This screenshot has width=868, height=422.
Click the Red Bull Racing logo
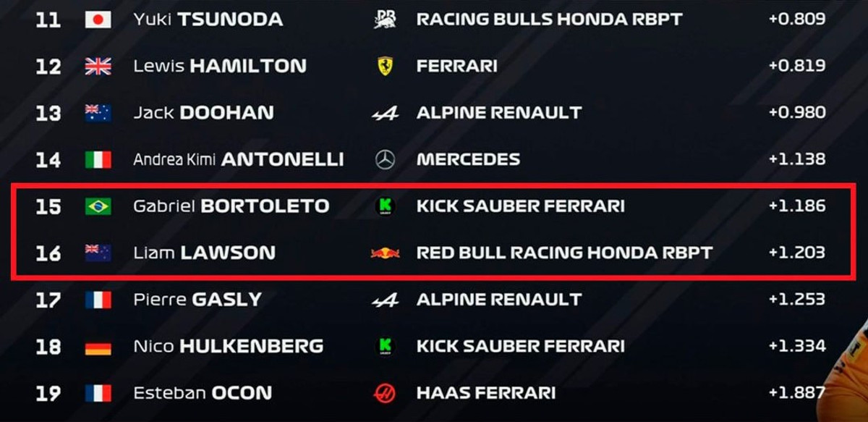coord(385,253)
